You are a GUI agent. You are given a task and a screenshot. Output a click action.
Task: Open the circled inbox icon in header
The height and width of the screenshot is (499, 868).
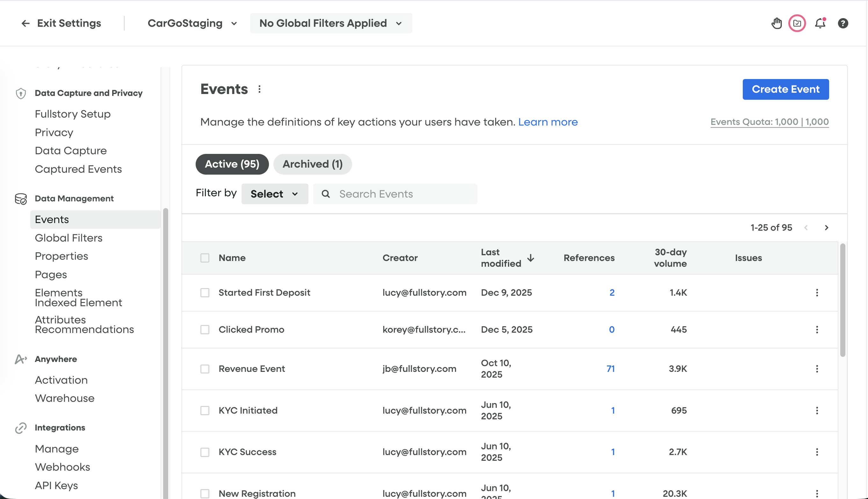(797, 23)
